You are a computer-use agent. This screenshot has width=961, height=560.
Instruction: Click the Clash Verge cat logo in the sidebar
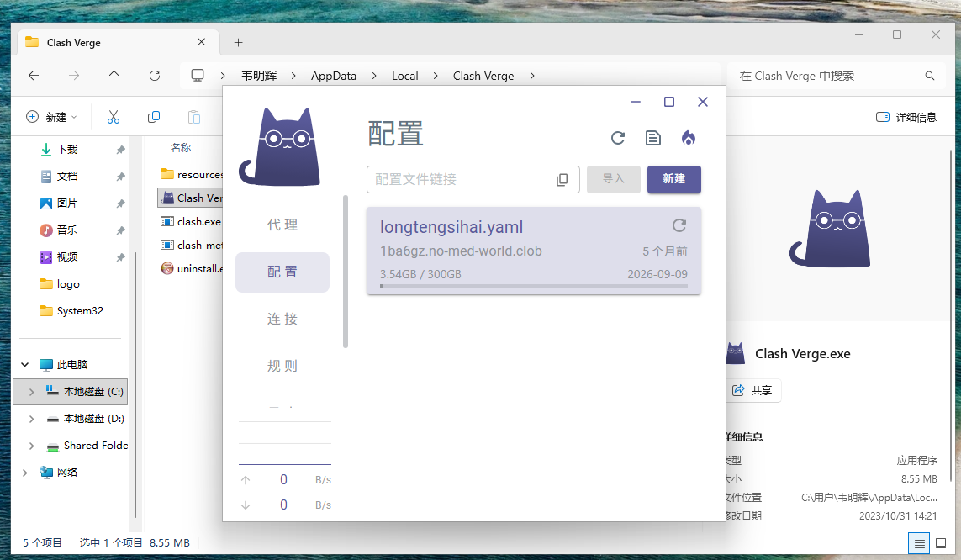(x=279, y=147)
